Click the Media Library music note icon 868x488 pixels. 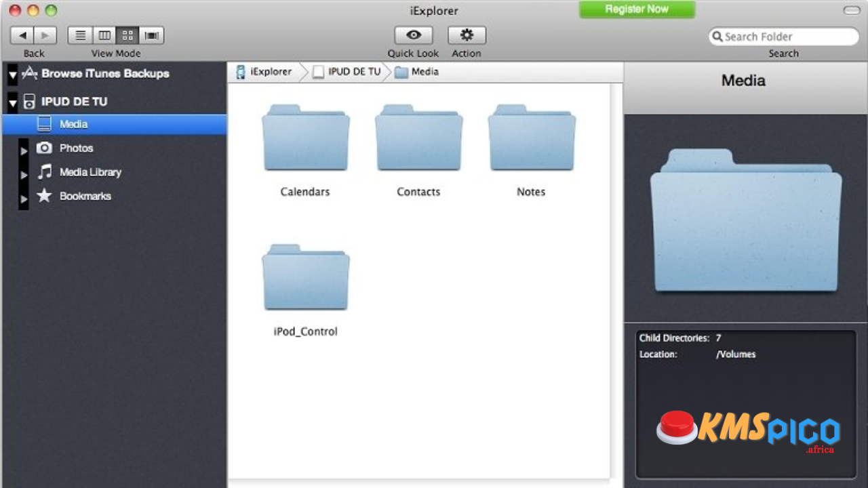pos(45,171)
